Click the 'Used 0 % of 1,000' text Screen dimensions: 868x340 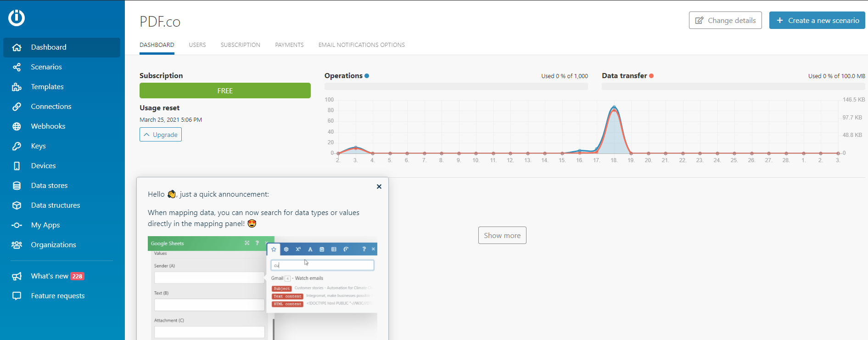pyautogui.click(x=565, y=76)
